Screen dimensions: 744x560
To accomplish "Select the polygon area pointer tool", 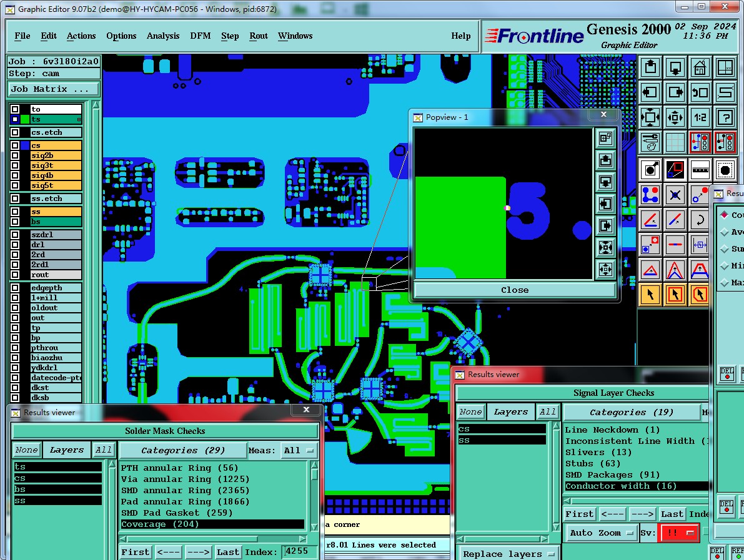I will coord(700,295).
